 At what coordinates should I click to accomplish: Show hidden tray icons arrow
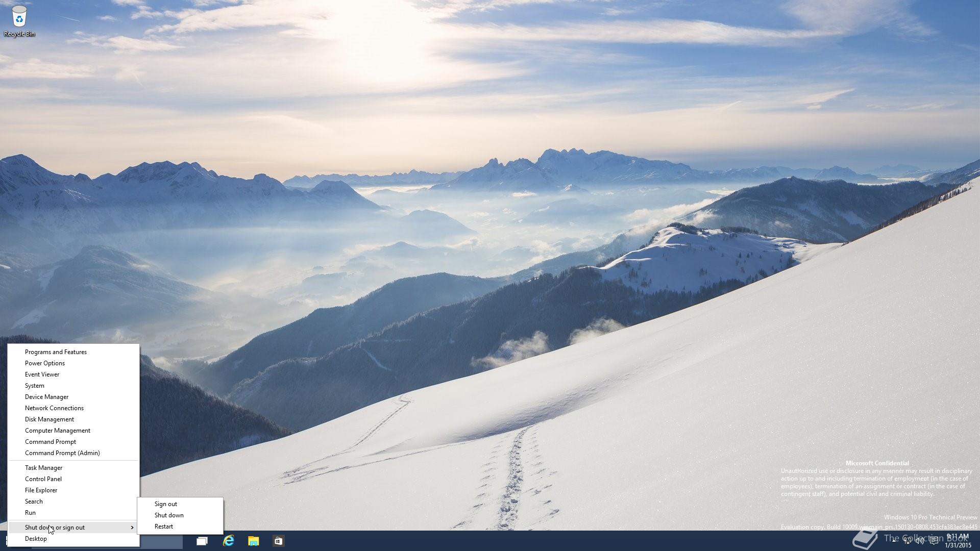tap(894, 541)
